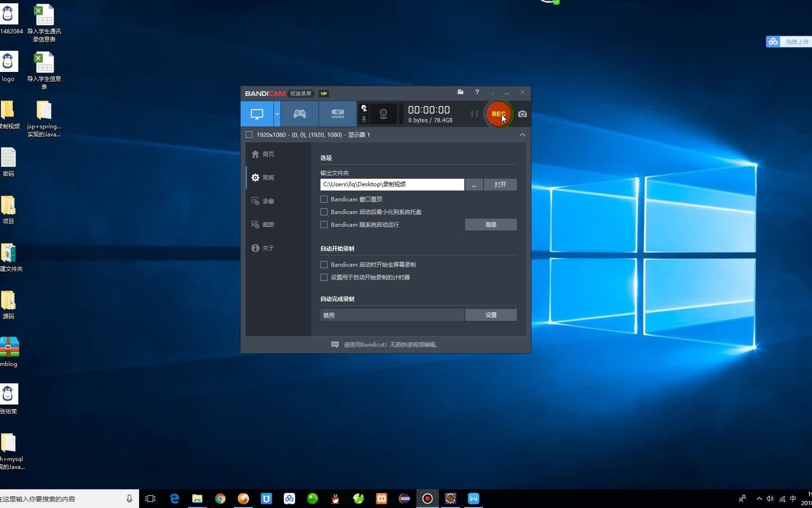
Task: Select screen recording mode monitor icon
Action: [257, 114]
